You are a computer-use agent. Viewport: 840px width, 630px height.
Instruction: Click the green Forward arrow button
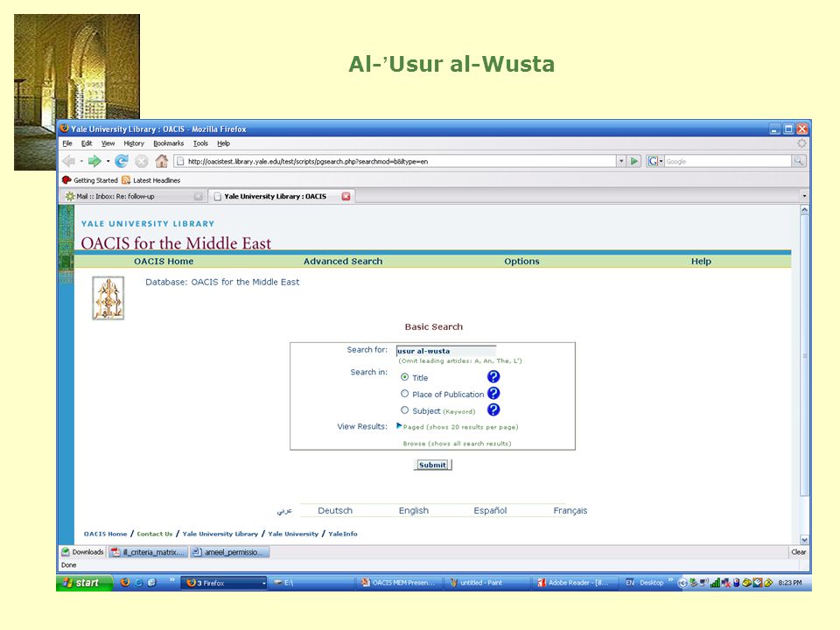[x=94, y=161]
